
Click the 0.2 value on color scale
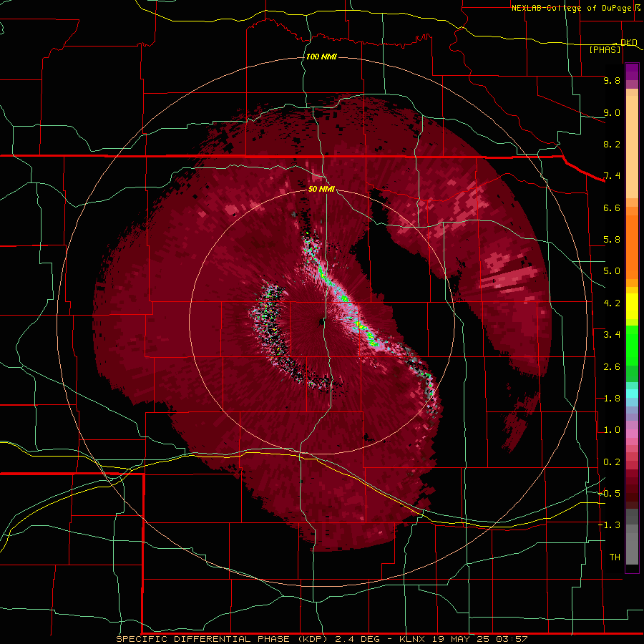tap(612, 462)
